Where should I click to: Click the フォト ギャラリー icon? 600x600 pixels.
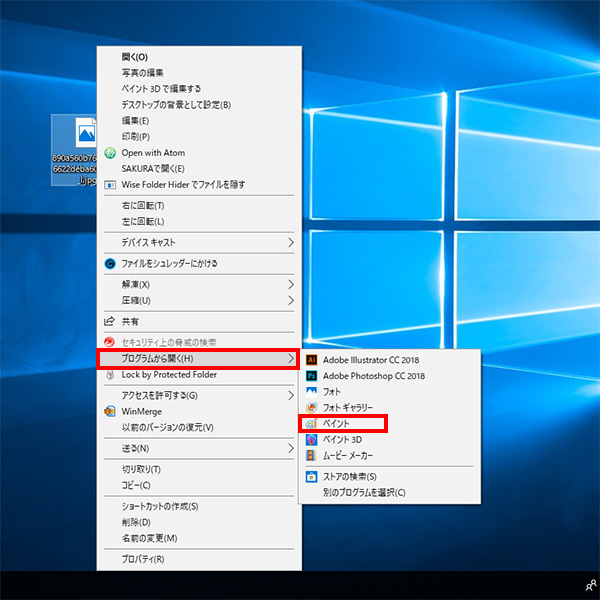[x=311, y=408]
